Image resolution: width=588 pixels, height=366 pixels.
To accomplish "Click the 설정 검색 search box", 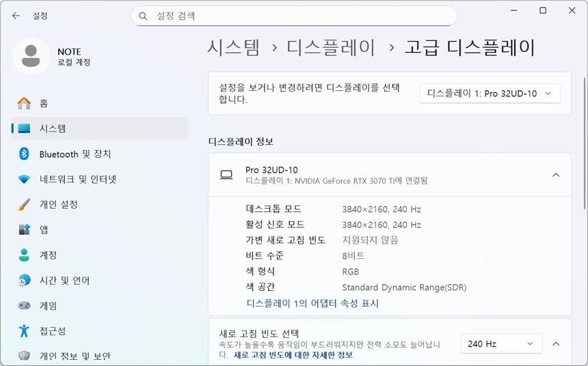I will click(294, 16).
